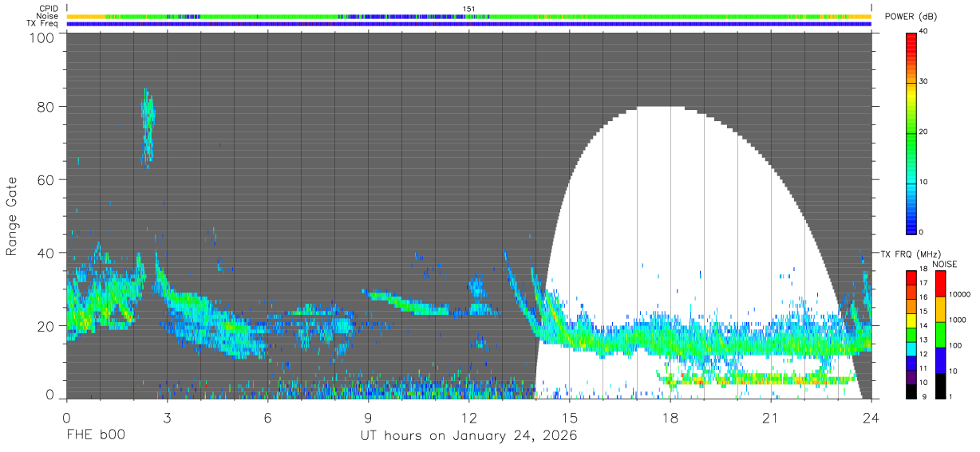This screenshot has width=980, height=452.
Task: Click the y-axis tick label '100'
Action: 41,37
